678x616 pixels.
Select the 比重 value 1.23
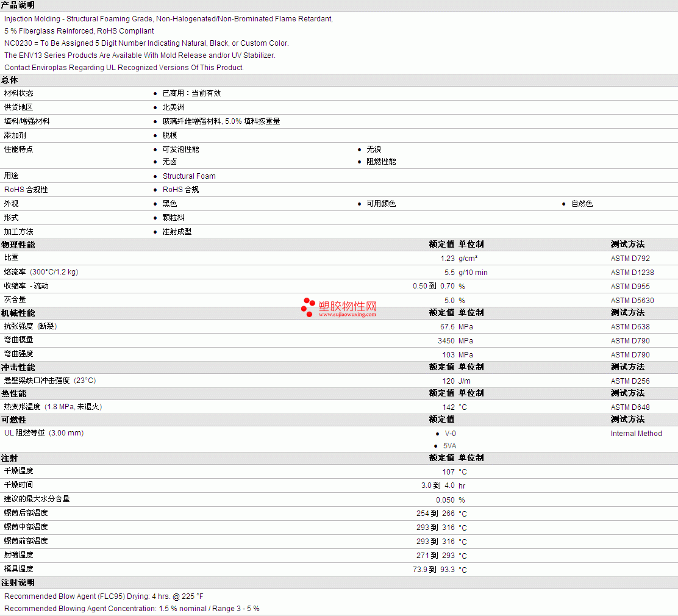(x=448, y=259)
